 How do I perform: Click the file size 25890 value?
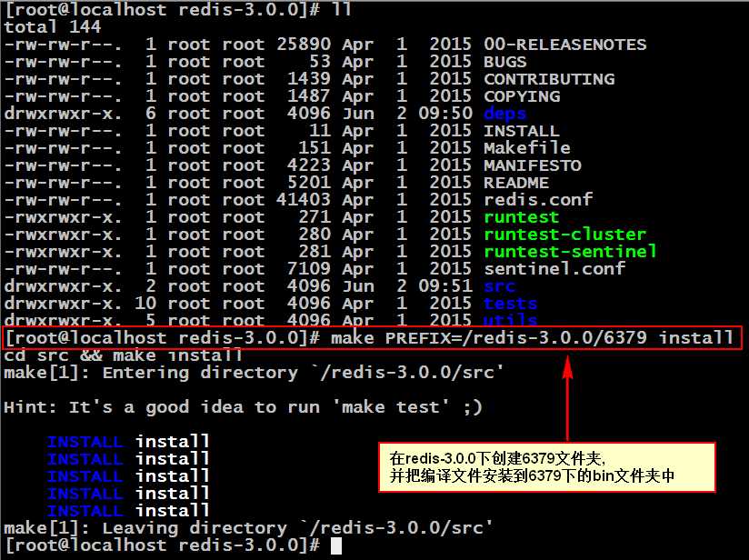[304, 45]
